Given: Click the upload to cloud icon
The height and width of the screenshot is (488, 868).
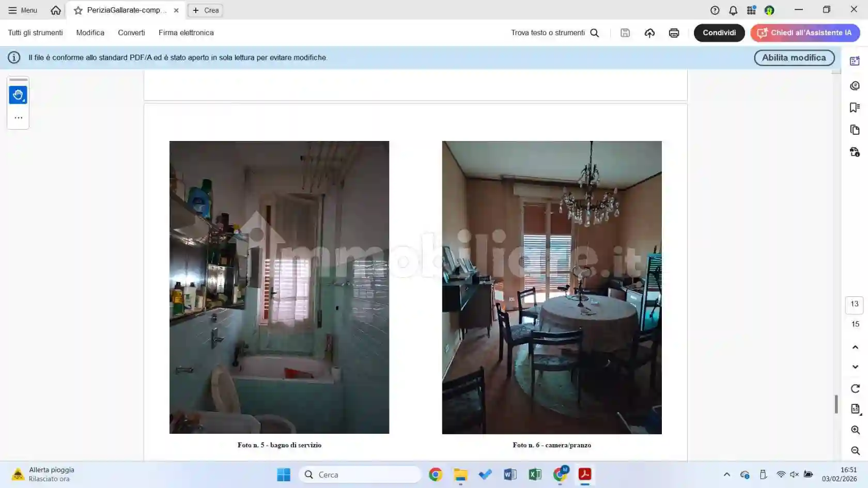Looking at the screenshot, I should (x=649, y=33).
